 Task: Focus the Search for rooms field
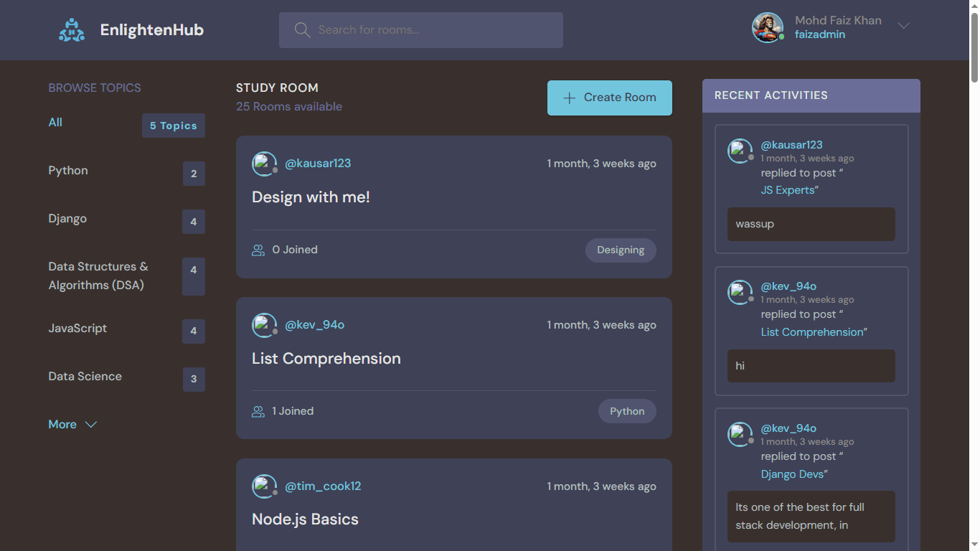[x=430, y=30]
